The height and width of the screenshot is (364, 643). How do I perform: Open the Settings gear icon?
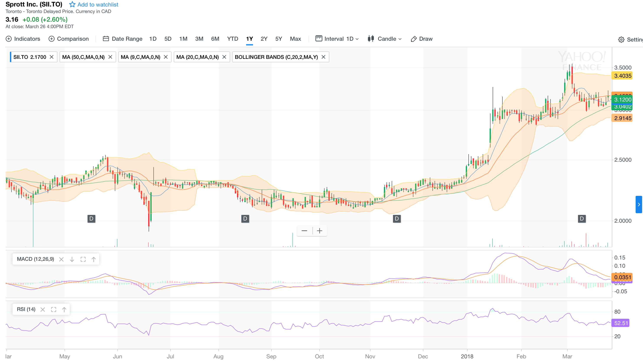tap(621, 40)
